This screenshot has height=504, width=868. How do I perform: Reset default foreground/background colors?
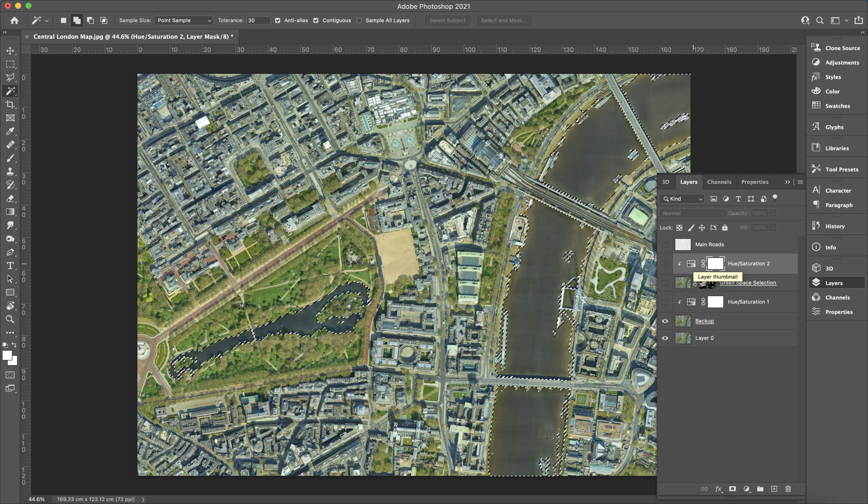pos(5,345)
